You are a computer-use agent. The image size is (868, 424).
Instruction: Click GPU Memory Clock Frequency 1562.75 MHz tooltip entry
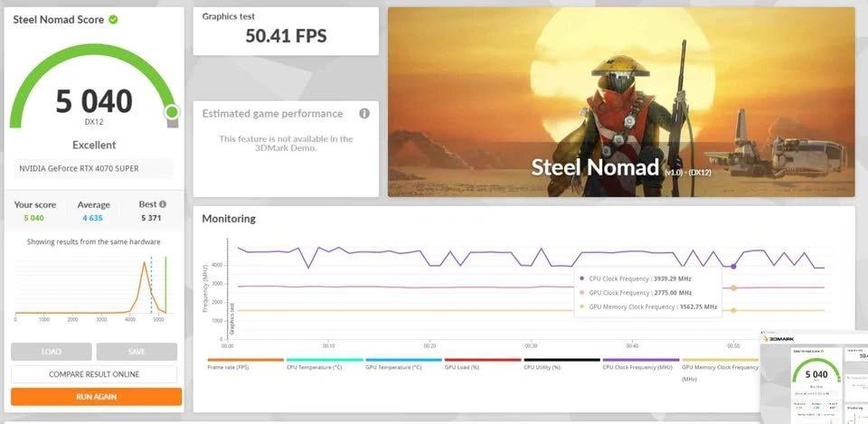[647, 306]
